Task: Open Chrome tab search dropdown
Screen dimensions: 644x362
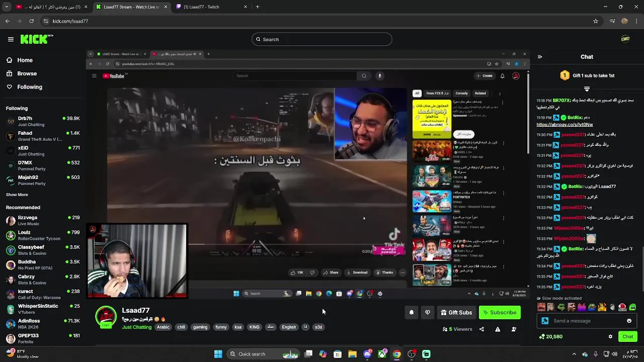Action: (6, 7)
